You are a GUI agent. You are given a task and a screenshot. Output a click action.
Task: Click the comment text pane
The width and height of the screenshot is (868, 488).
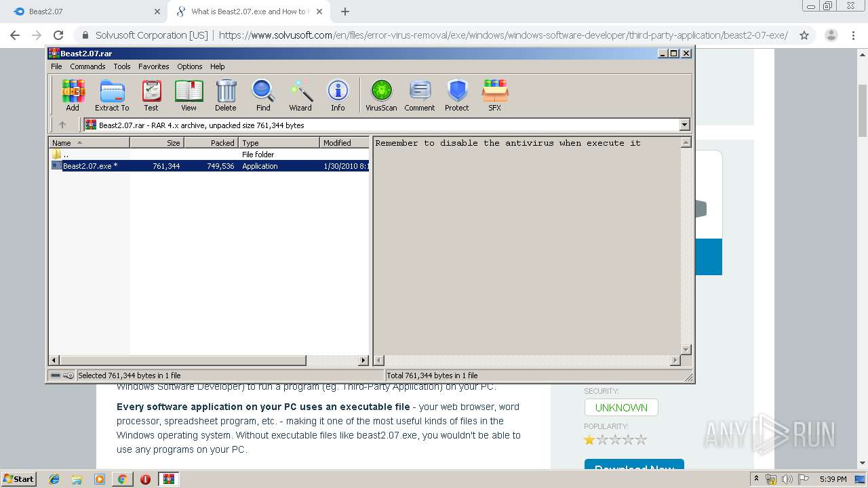(x=527, y=245)
